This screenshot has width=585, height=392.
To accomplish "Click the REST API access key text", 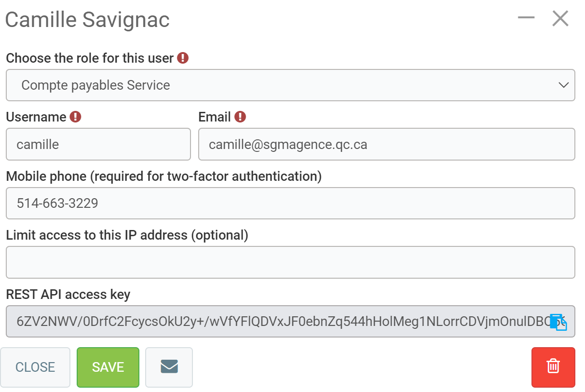I will click(x=280, y=322).
